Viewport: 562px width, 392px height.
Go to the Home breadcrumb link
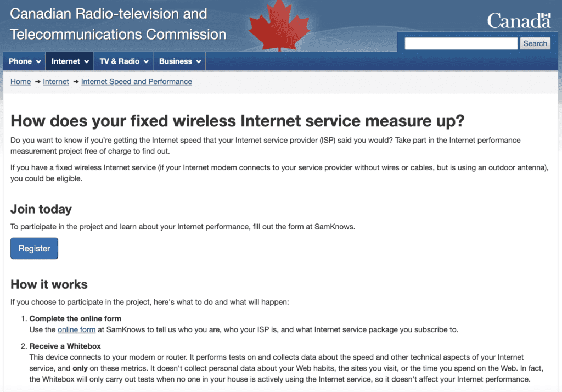20,81
